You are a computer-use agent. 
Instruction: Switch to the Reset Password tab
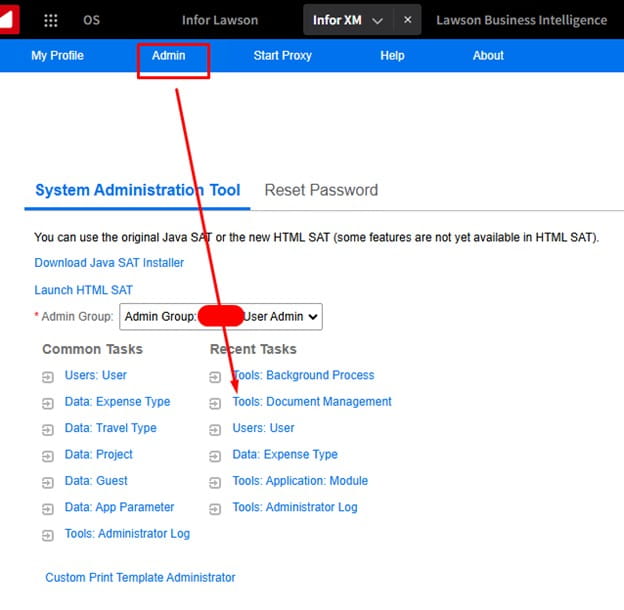[x=321, y=190]
